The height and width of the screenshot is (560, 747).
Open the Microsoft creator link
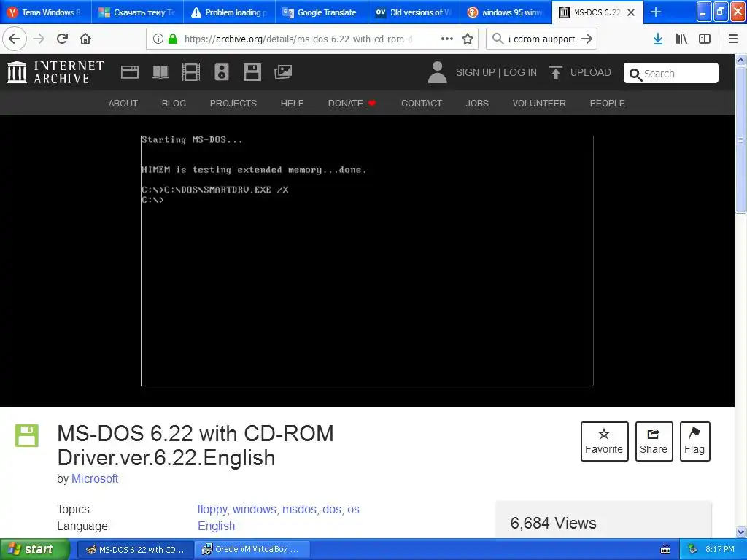pyautogui.click(x=95, y=478)
